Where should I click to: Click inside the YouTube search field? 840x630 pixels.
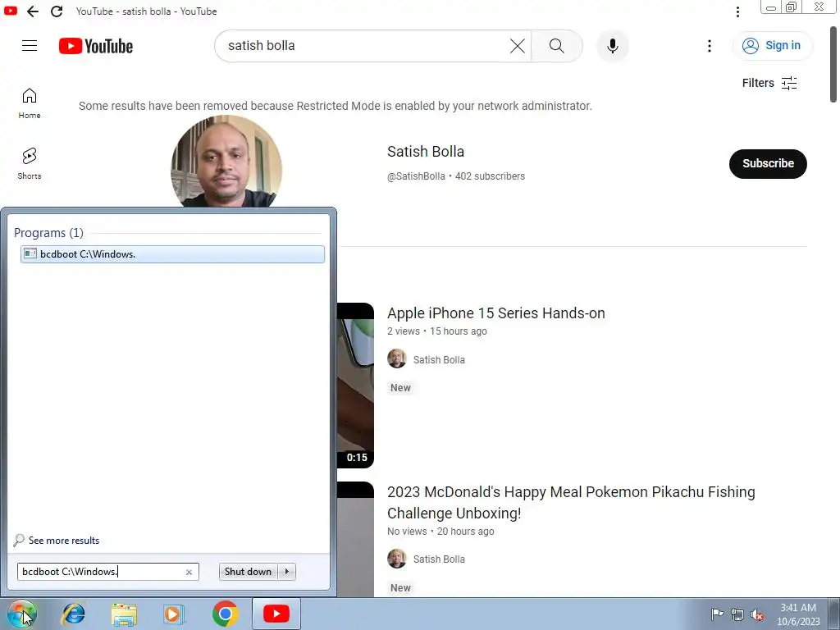point(364,46)
